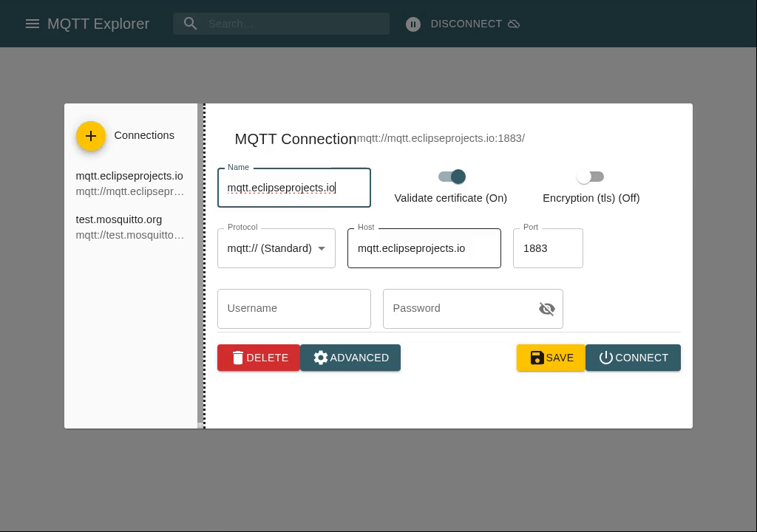Click the trash icon on DELETE
This screenshot has height=532, width=757.
click(x=238, y=358)
